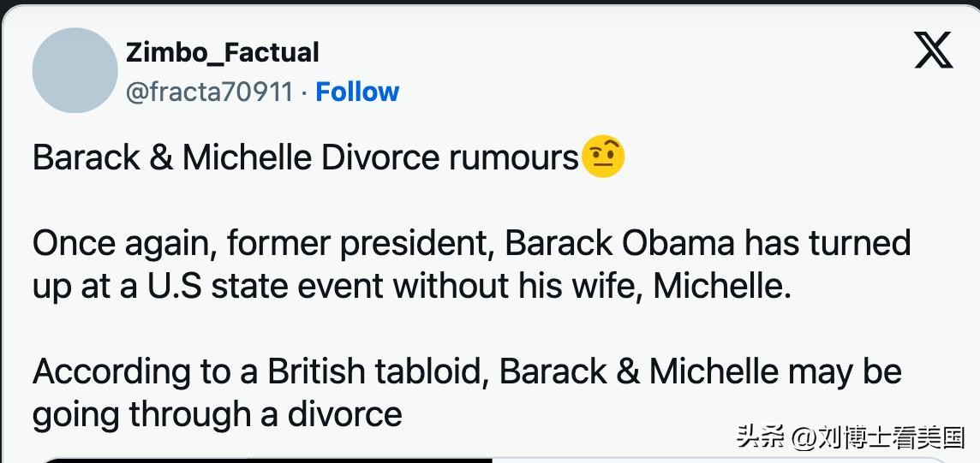Click the @fracta70911 handle
Image resolution: width=980 pixels, height=463 pixels.
click(x=210, y=92)
